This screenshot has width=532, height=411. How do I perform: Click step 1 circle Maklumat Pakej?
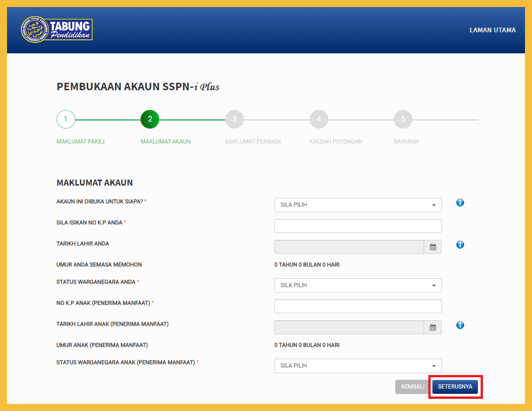tap(66, 119)
